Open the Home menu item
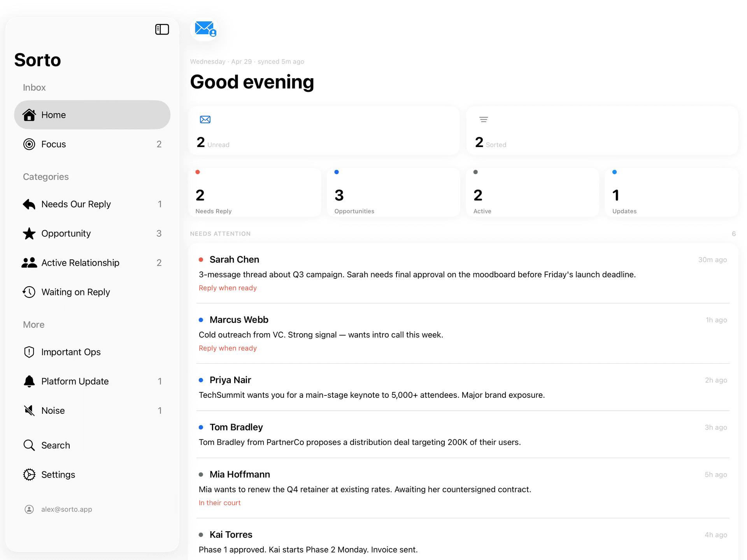 pos(92,115)
